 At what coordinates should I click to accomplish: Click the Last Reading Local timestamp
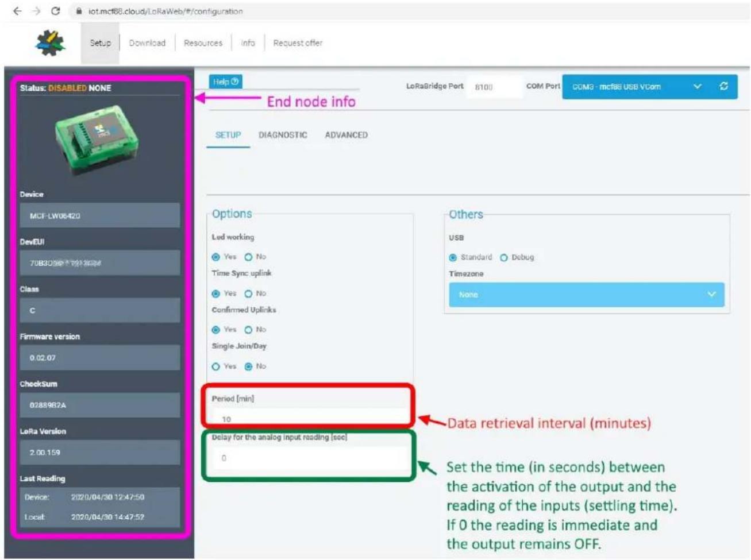tap(107, 517)
